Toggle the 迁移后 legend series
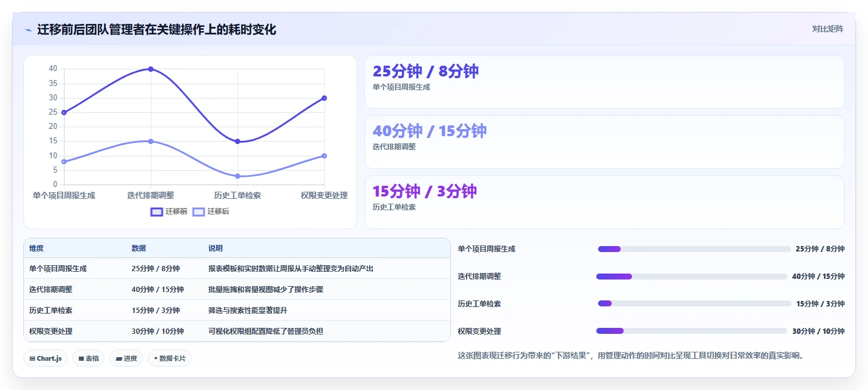Viewport: 868px width, 390px height. tap(210, 211)
